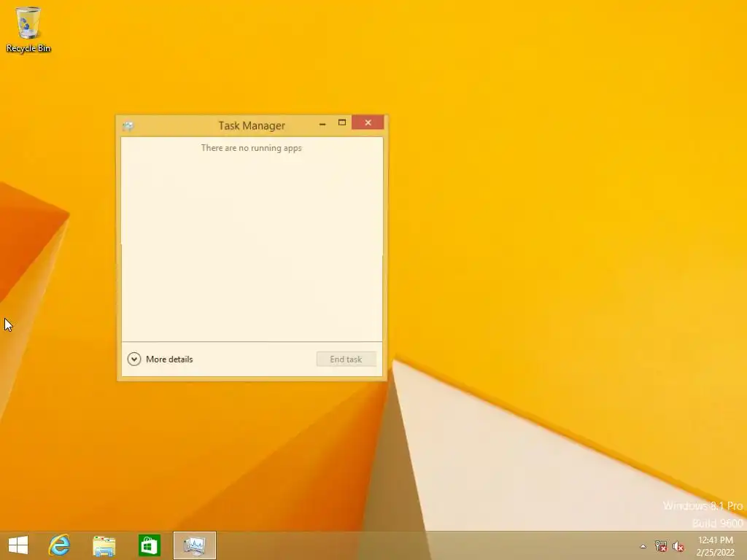Open the network status tray icon
Image resolution: width=747 pixels, height=560 pixels.
(x=660, y=546)
